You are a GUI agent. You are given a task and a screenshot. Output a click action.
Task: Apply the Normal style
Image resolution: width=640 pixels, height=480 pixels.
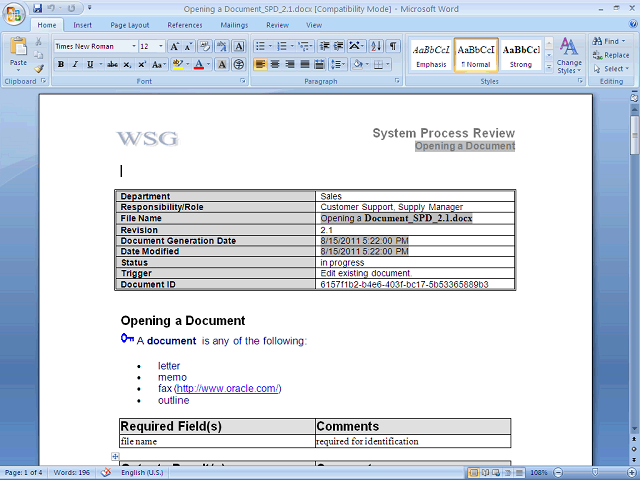coord(476,55)
